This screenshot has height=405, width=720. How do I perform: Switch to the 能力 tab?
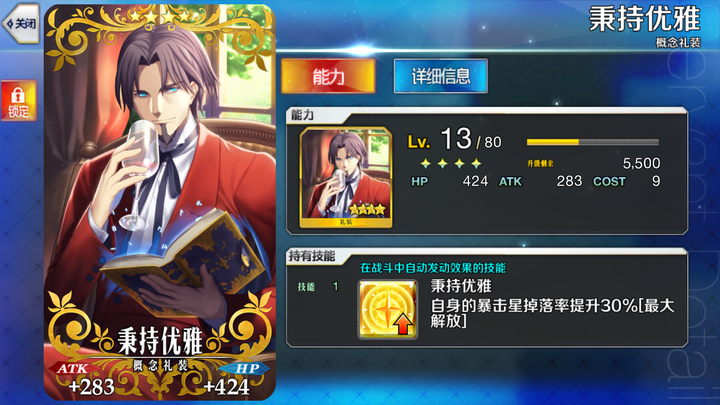[328, 76]
